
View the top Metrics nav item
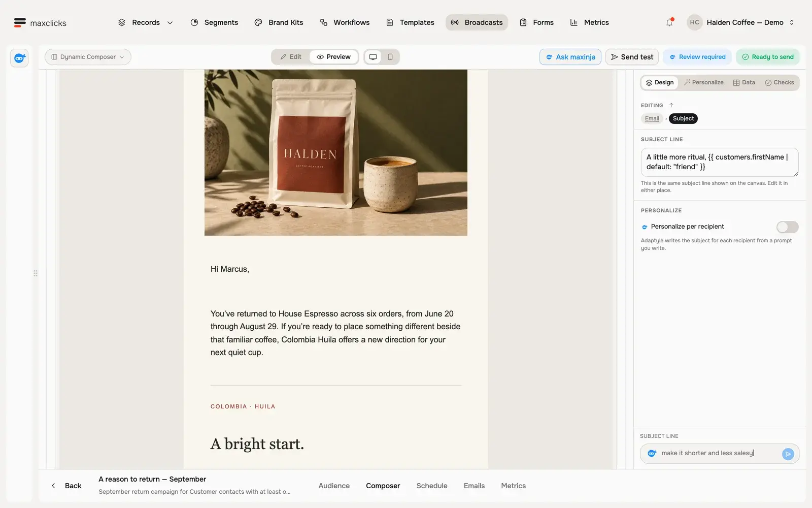pos(589,22)
